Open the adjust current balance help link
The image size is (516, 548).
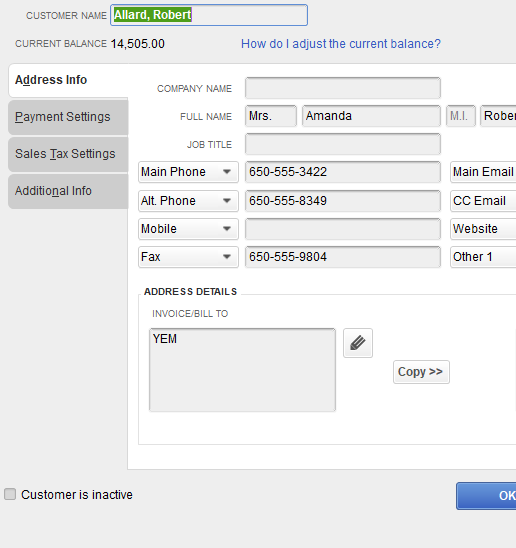click(341, 44)
